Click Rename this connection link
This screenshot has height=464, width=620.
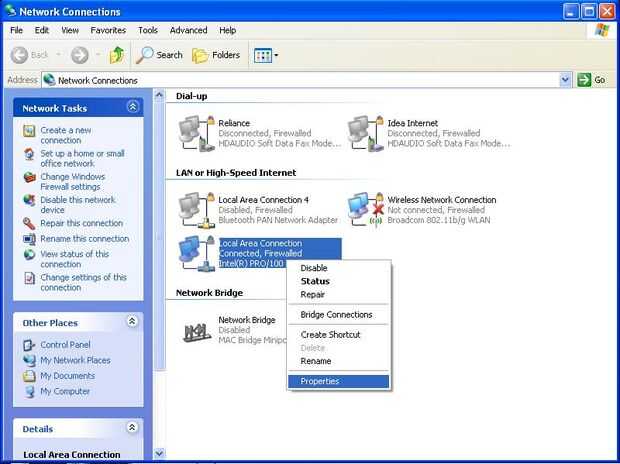pyautogui.click(x=85, y=239)
